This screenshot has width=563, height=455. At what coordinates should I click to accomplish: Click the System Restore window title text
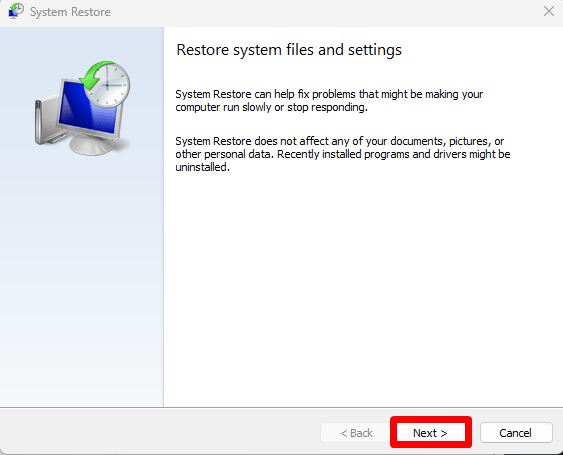coord(70,12)
